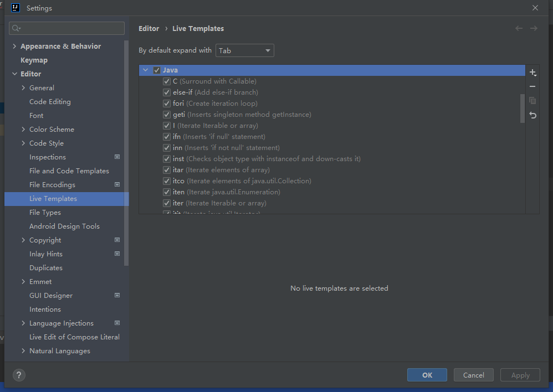Image resolution: width=553 pixels, height=392 pixels.
Task: Expand the Language Injections node
Action: [x=23, y=323]
